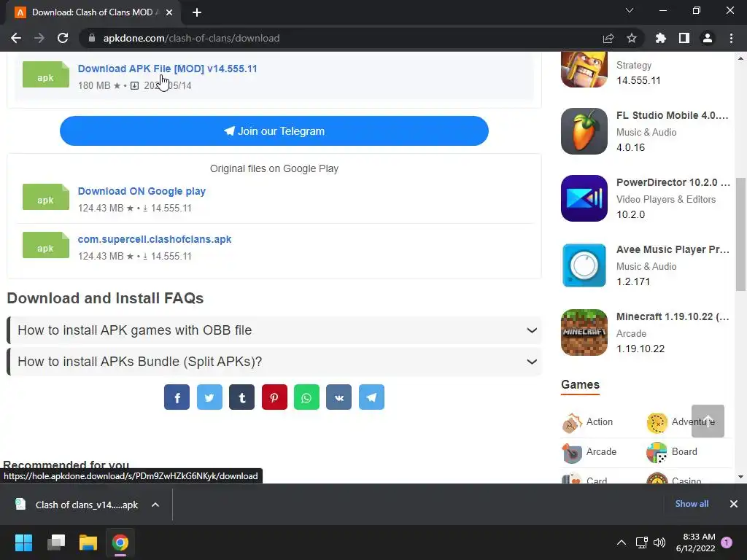This screenshot has height=560, width=747.
Task: Open PowerDirector app icon
Action: 584,198
